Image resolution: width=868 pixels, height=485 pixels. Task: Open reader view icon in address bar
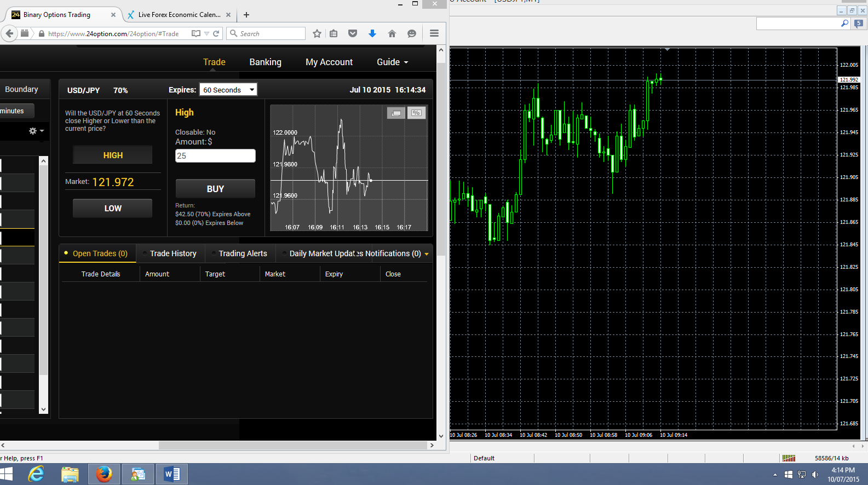pos(196,33)
